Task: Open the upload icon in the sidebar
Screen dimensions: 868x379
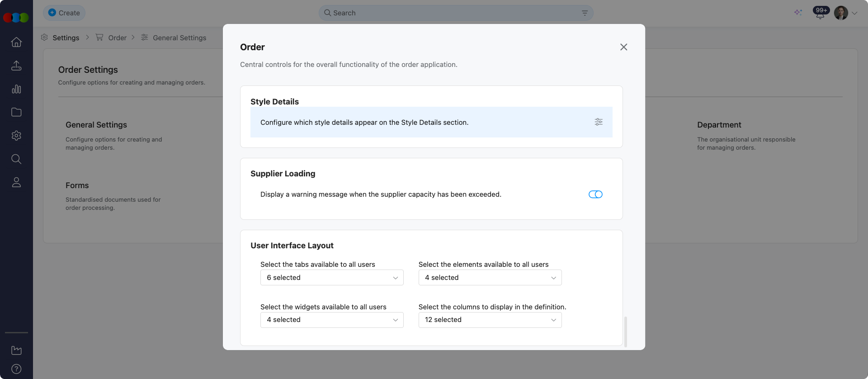Action: 16,66
